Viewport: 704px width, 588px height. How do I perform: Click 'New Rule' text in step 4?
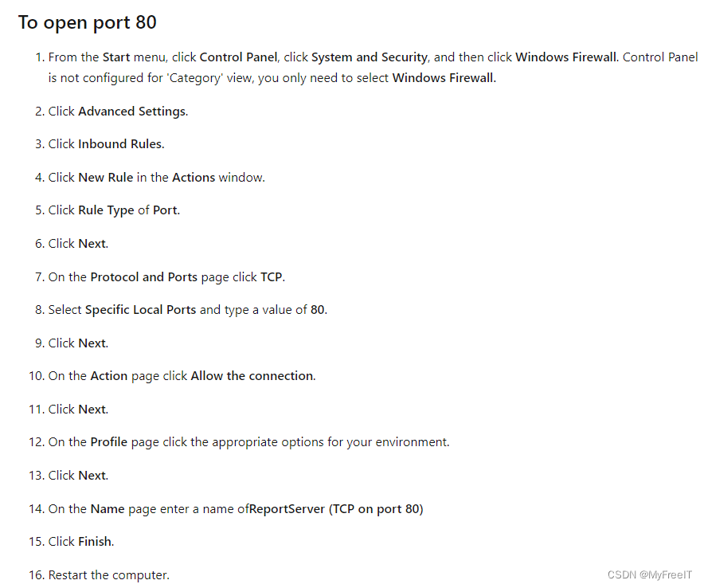(105, 178)
